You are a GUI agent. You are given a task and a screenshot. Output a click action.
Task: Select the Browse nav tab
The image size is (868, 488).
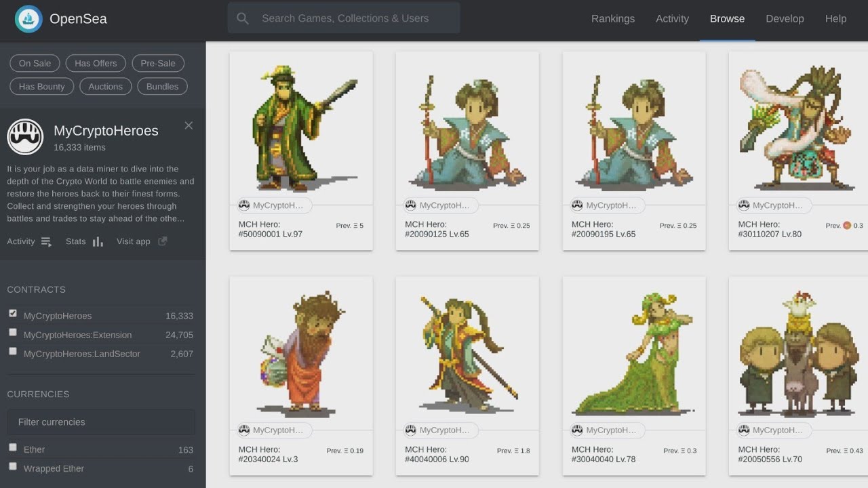pyautogui.click(x=727, y=19)
